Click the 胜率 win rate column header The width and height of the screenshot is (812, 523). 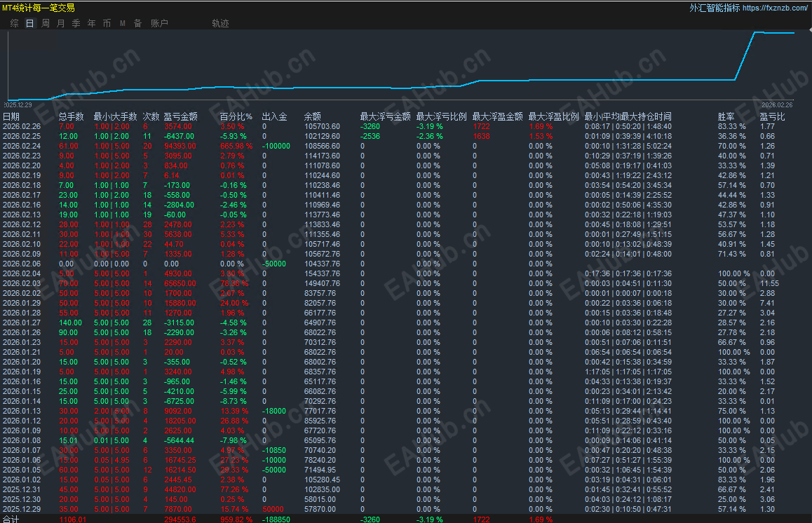(x=726, y=116)
